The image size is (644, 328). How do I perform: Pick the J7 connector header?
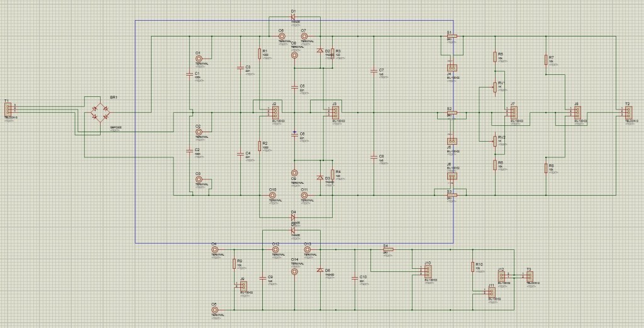(512, 112)
